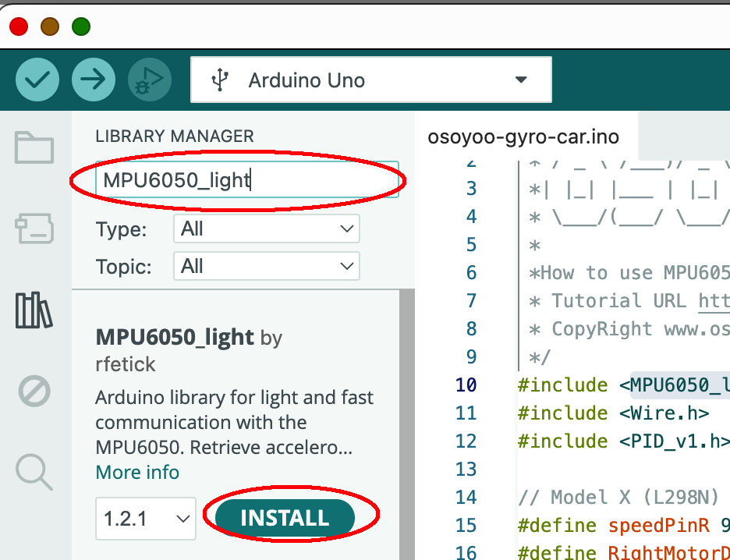Expand the Arduino Uno board selector
This screenshot has width=730, height=560.
coord(370,80)
